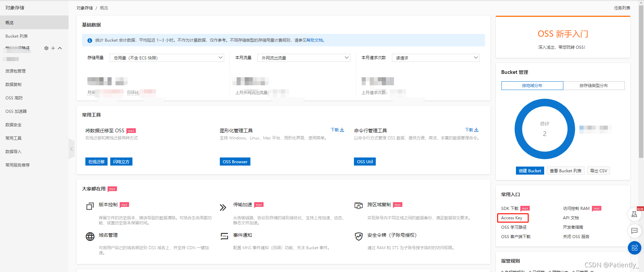Download the command line management tool

(x=472, y=130)
